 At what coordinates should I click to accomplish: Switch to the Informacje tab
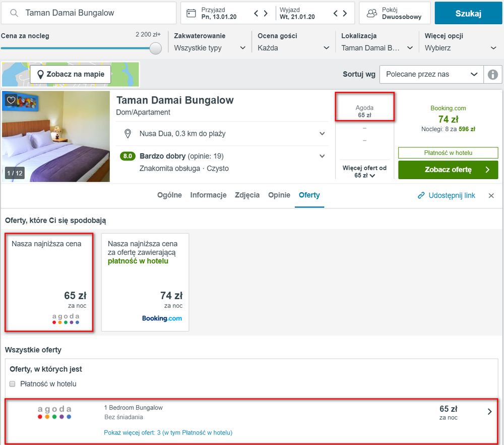208,195
